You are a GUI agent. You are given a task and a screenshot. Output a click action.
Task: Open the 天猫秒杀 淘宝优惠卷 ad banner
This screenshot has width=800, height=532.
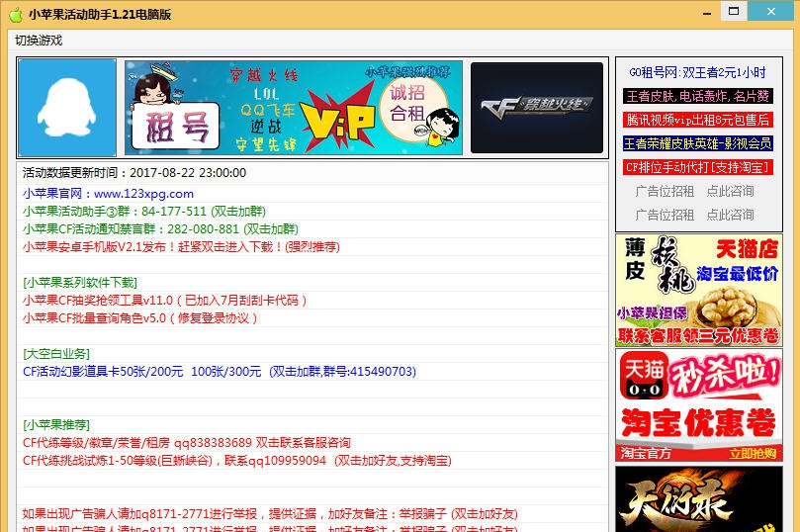[x=699, y=405]
